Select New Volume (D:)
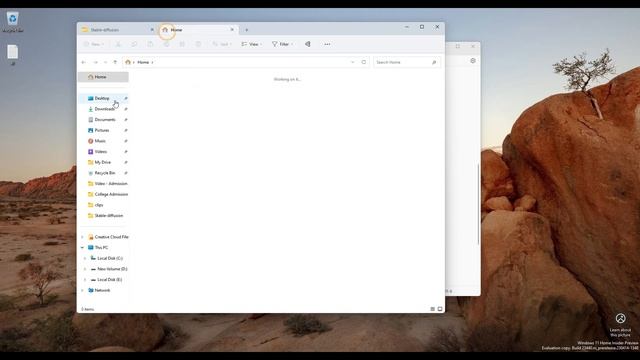 pos(109,269)
